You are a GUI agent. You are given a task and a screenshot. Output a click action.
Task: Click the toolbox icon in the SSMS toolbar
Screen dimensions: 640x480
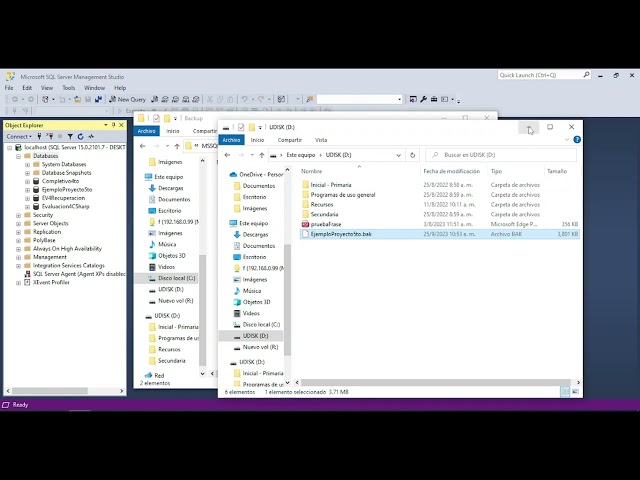(x=434, y=99)
